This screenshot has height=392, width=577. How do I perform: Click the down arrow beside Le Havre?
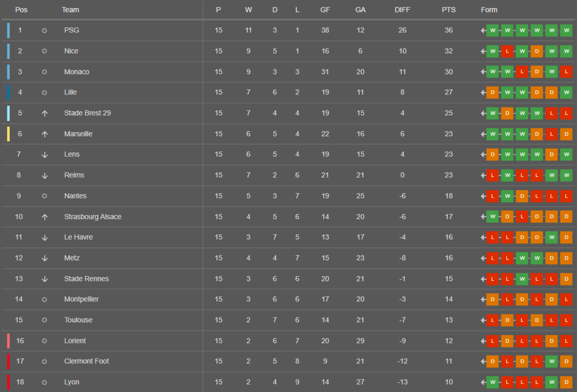point(44,238)
